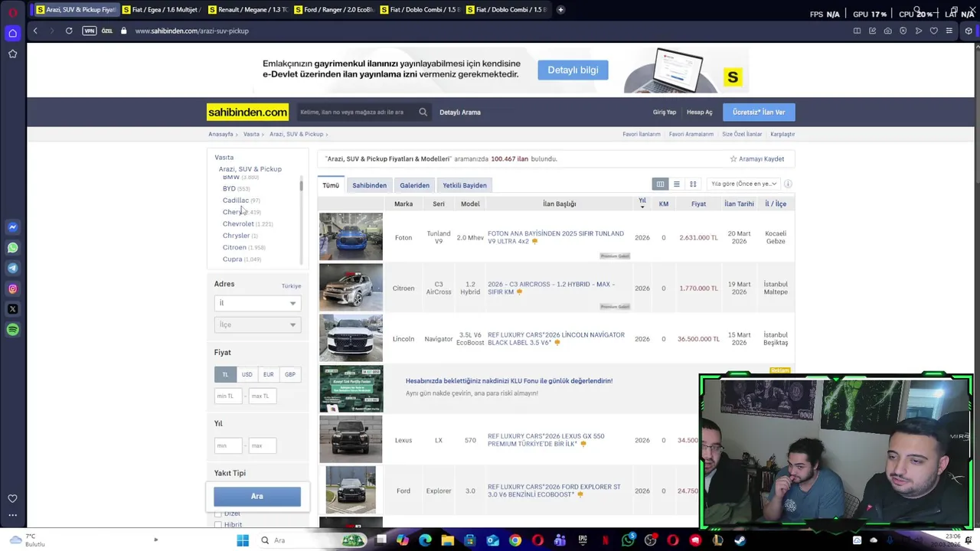Click the Favori İlanlarım link

click(641, 134)
